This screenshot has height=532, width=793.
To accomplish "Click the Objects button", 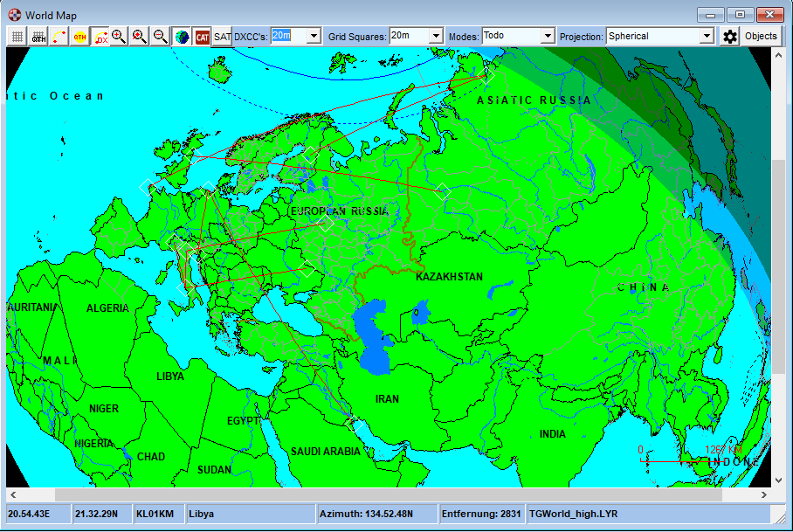I will (x=762, y=36).
